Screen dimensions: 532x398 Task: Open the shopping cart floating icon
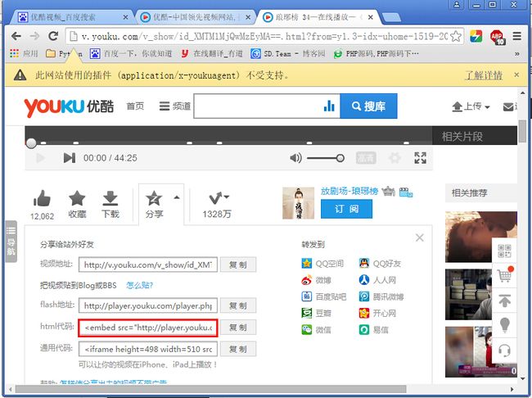click(504, 275)
